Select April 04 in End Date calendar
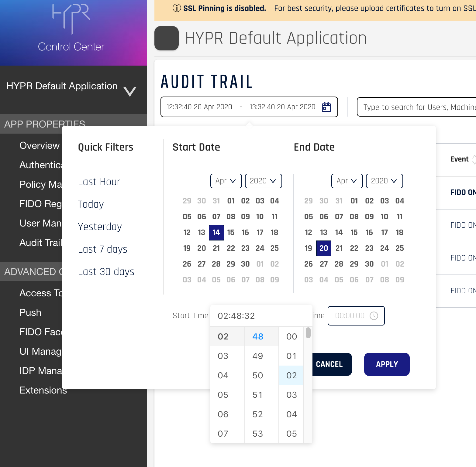The image size is (476, 467). coord(400,201)
